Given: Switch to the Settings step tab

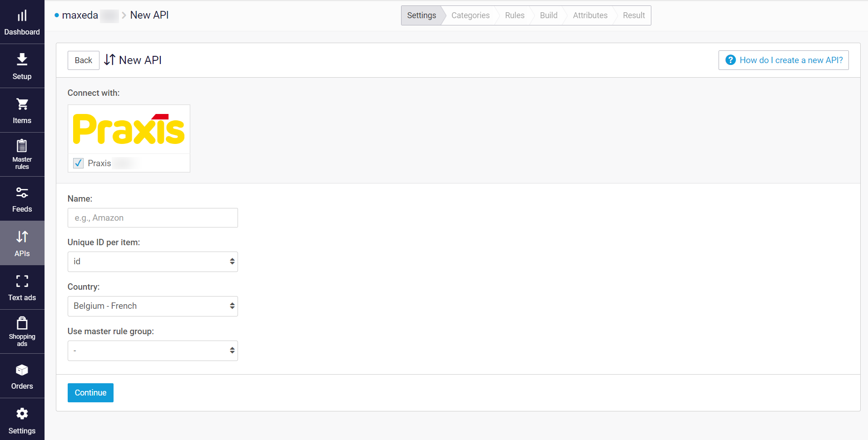Looking at the screenshot, I should click(x=422, y=15).
